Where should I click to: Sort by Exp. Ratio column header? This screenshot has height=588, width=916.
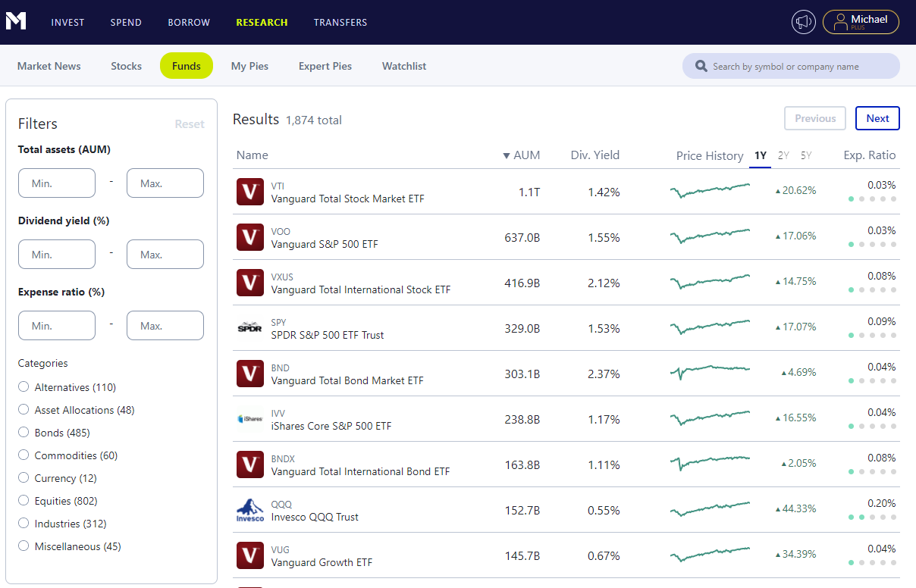pyautogui.click(x=870, y=155)
